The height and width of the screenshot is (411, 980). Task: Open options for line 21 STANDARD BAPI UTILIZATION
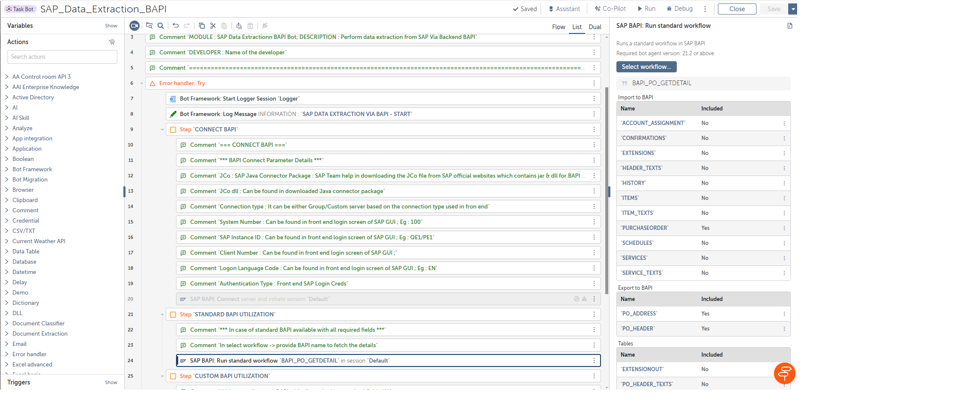click(594, 314)
